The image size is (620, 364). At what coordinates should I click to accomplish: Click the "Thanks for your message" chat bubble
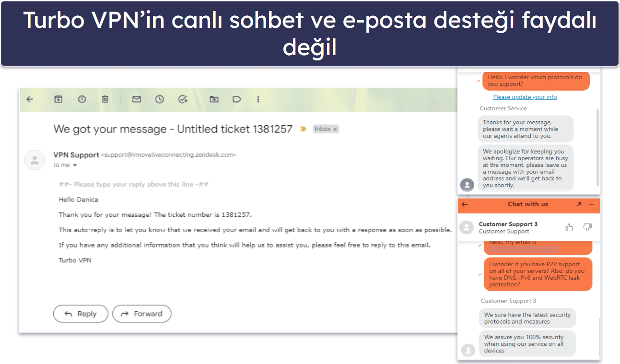(526, 129)
